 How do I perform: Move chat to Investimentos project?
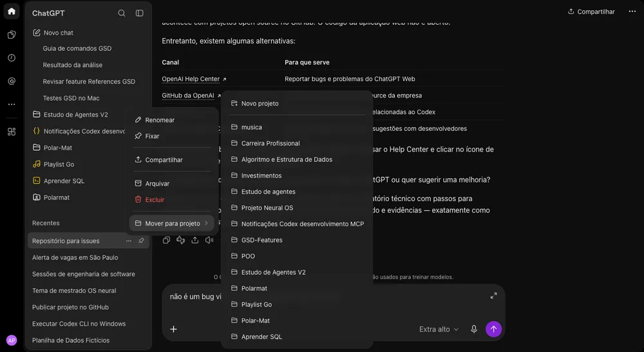click(296, 175)
